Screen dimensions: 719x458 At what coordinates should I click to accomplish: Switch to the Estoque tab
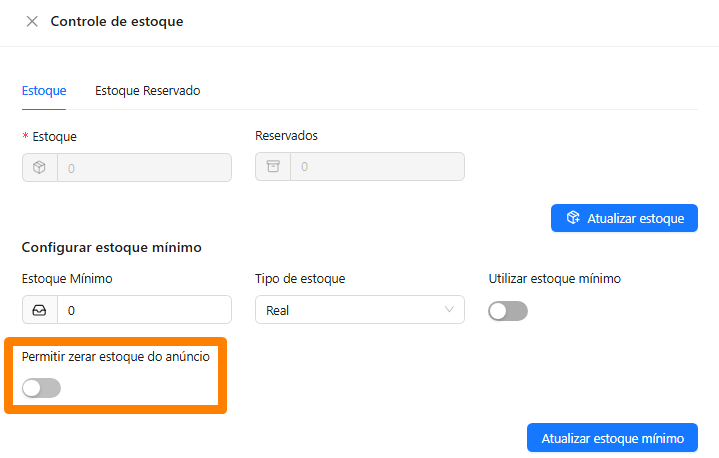[x=44, y=91]
